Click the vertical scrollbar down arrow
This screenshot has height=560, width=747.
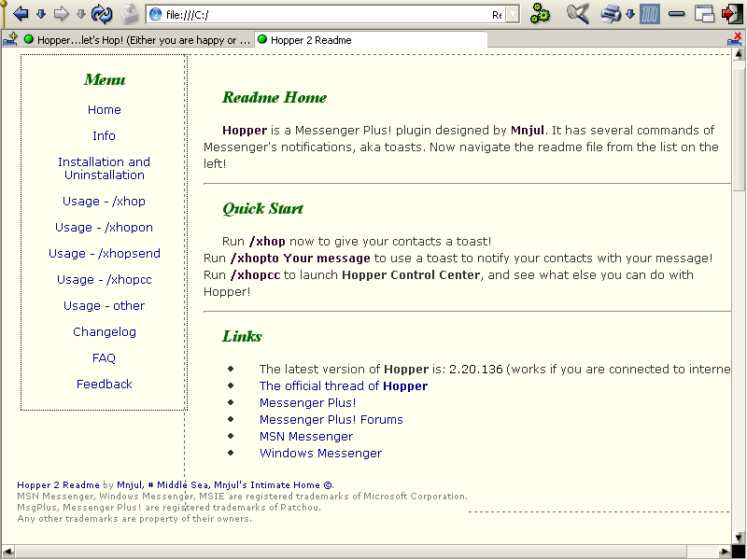(x=739, y=536)
